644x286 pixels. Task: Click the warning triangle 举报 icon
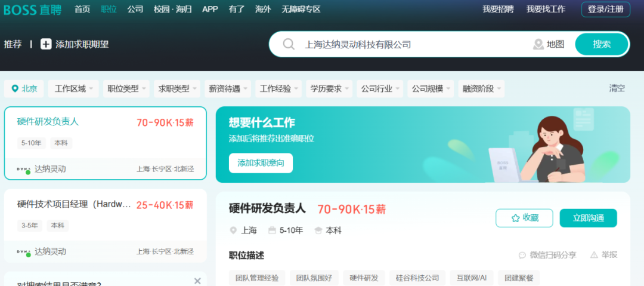tap(594, 255)
